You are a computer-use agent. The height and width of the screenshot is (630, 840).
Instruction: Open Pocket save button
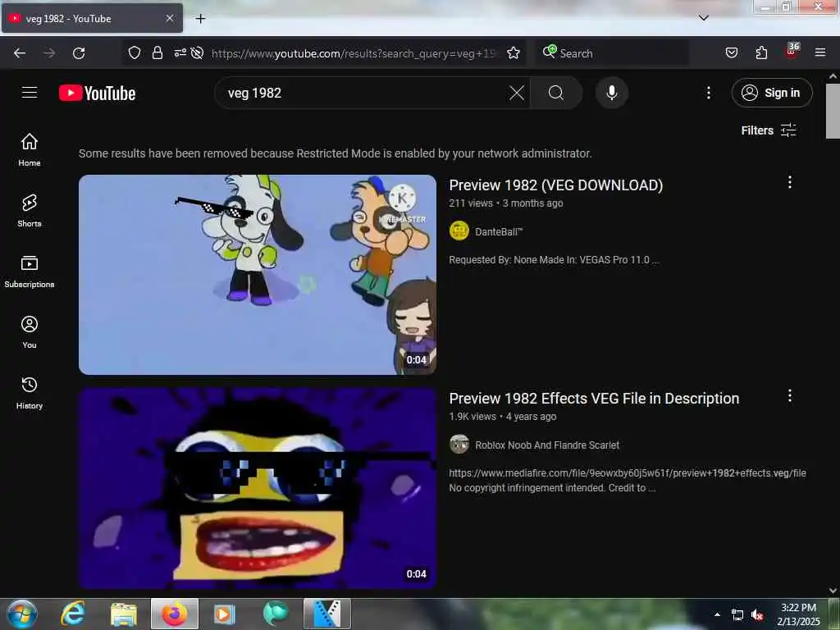[x=731, y=52]
